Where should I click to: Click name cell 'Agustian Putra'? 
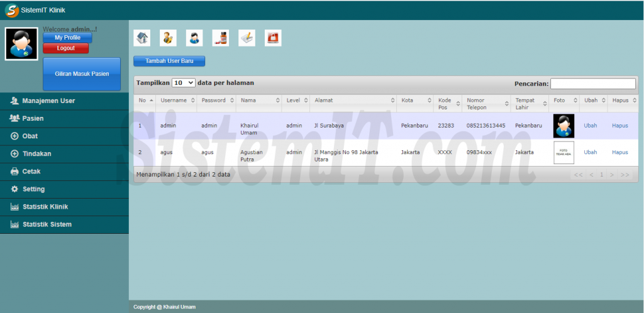(x=252, y=155)
